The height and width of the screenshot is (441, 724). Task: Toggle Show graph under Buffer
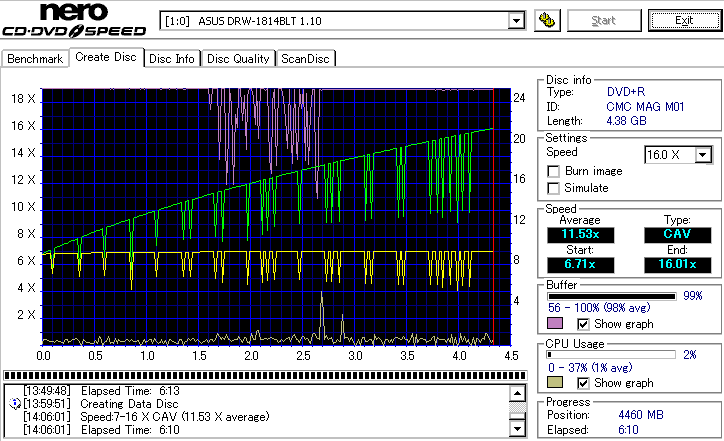[584, 324]
